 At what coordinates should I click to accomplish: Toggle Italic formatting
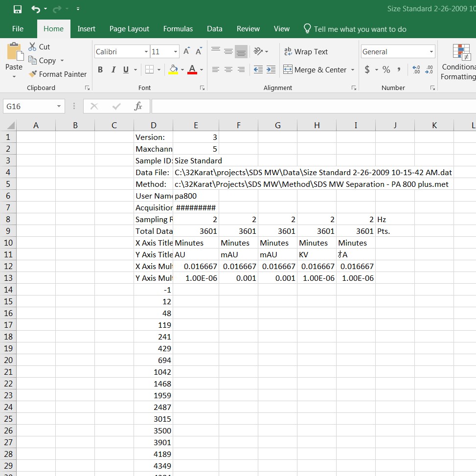point(113,70)
